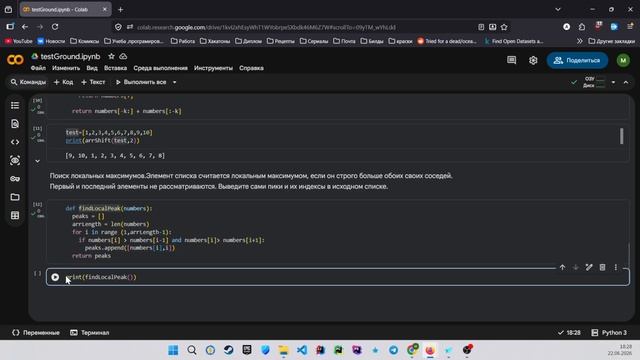
Task: Open Файл menu
Action: (38, 68)
